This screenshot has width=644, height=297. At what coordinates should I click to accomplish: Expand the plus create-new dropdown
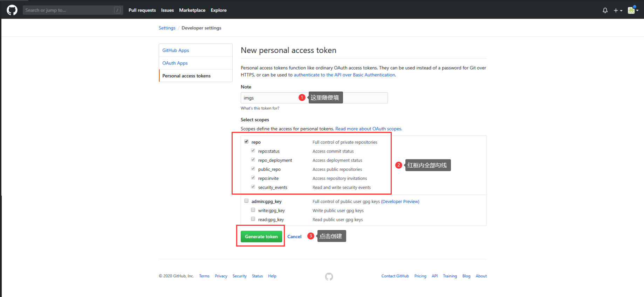618,11
